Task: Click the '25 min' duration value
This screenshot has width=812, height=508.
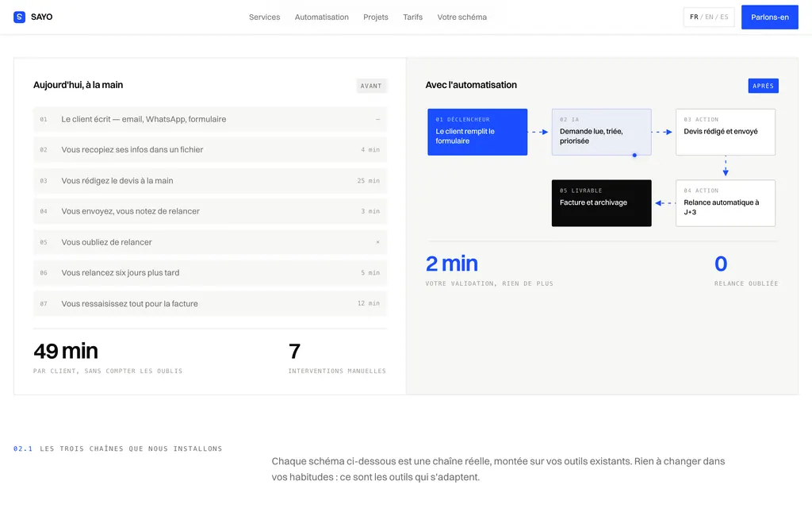Action: click(368, 181)
